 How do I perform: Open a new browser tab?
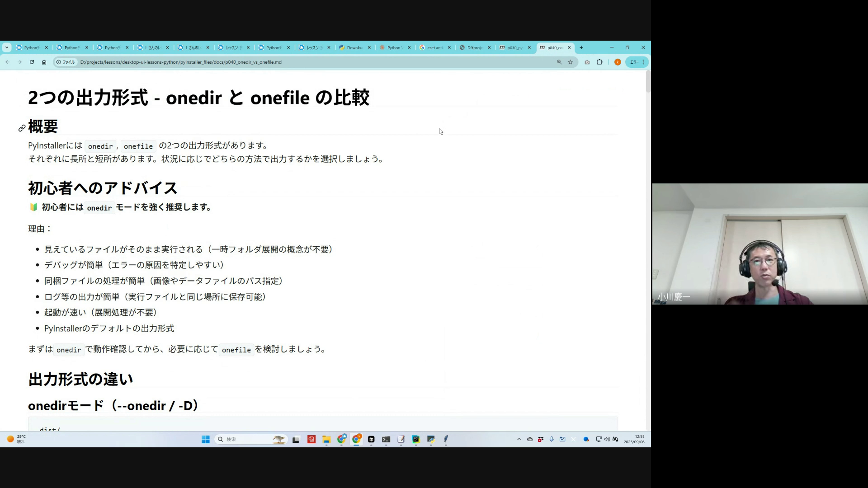coord(581,47)
